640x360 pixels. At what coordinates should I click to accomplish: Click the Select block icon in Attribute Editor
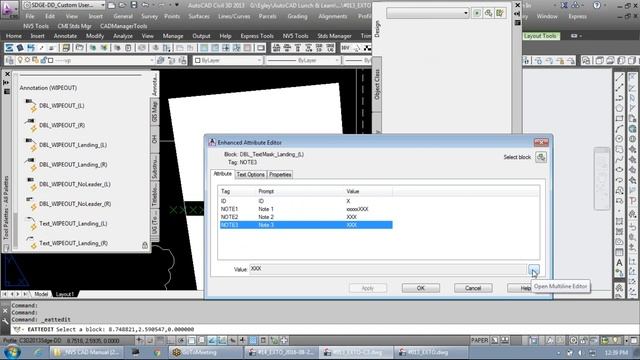pyautogui.click(x=541, y=157)
